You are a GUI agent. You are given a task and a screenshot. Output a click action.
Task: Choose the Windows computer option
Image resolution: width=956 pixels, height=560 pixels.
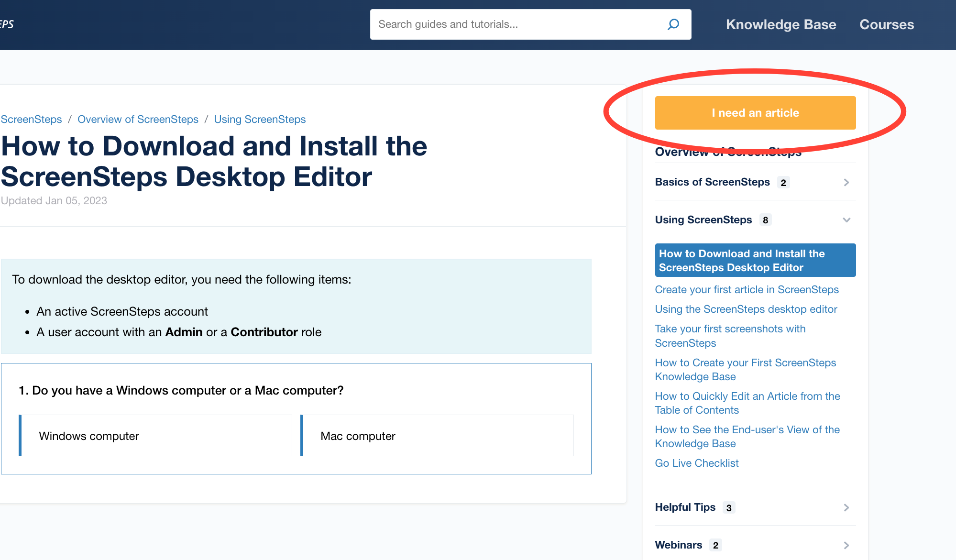click(x=155, y=436)
